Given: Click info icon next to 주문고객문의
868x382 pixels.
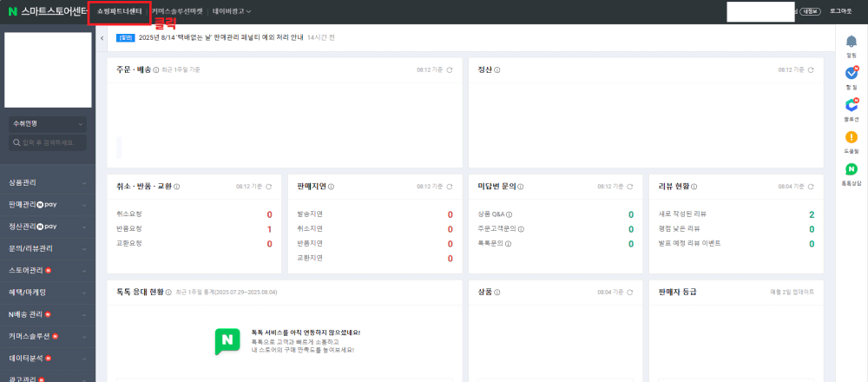Looking at the screenshot, I should 521,229.
